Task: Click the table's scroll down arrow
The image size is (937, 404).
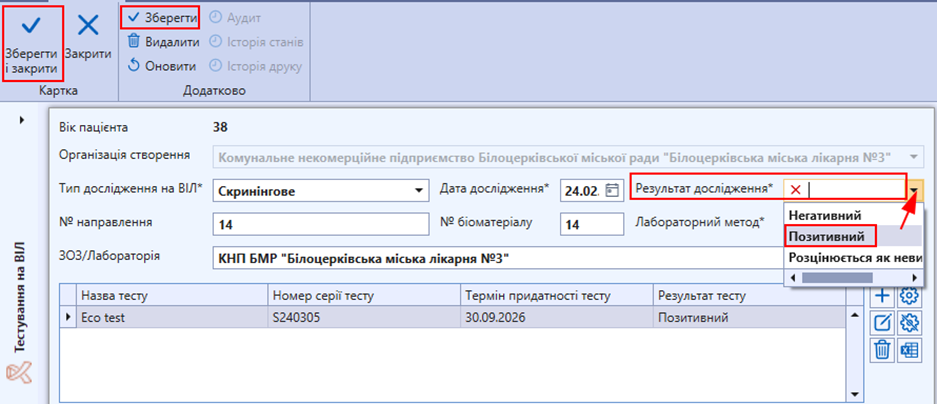Action: tap(855, 394)
